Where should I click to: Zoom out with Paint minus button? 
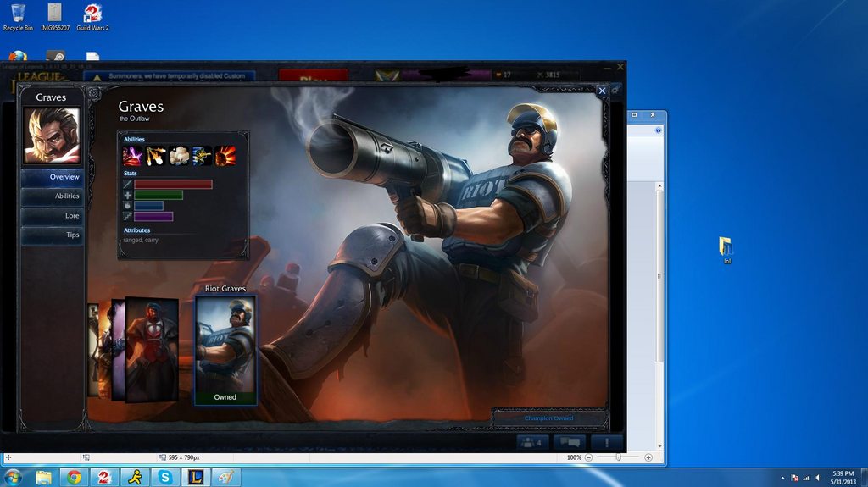point(588,457)
